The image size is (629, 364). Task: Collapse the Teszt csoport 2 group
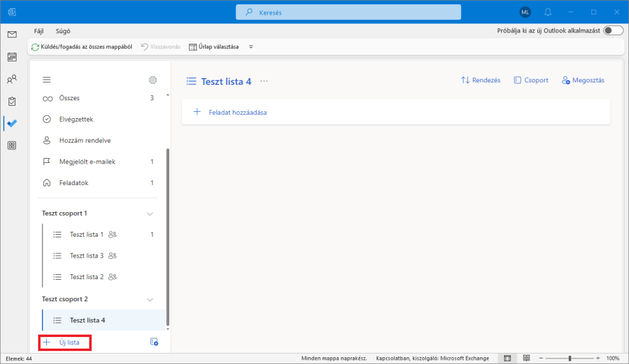point(150,299)
